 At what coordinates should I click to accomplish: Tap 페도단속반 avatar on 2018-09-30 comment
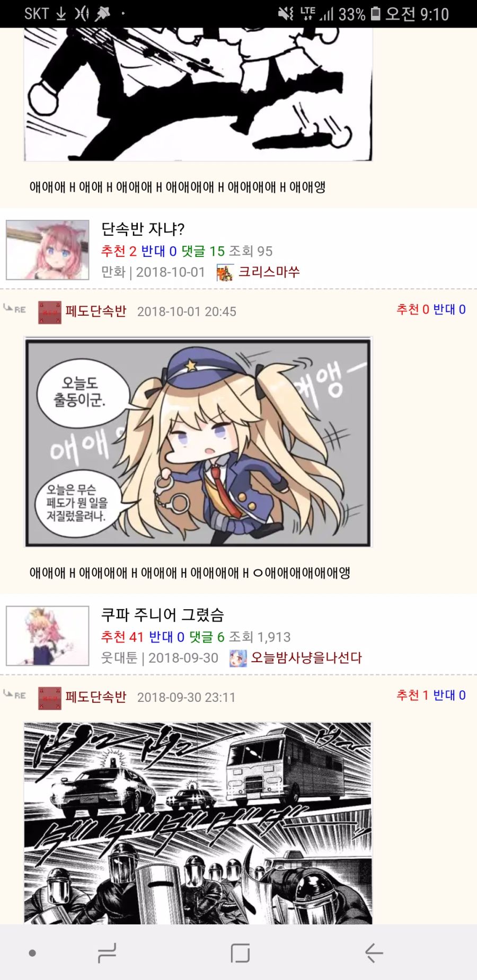pos(50,698)
